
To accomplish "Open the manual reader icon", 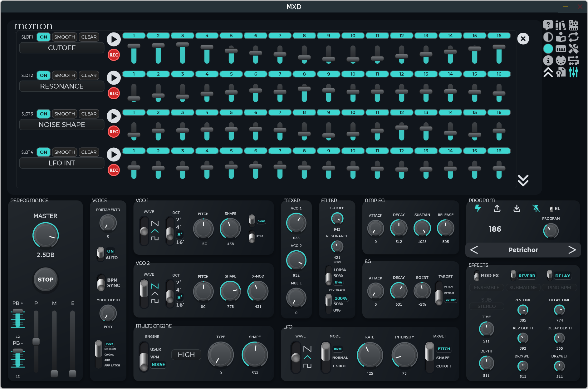I will pyautogui.click(x=561, y=37).
